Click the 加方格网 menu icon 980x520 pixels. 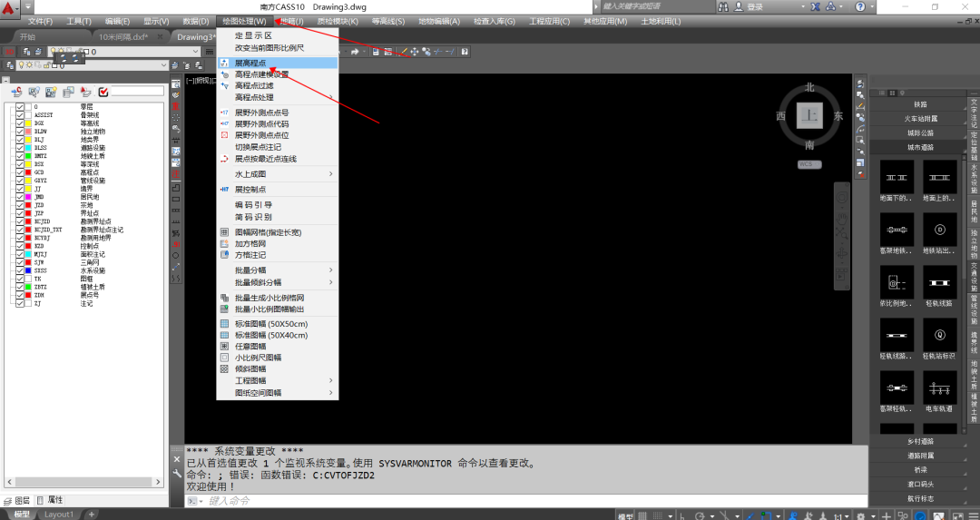point(225,244)
